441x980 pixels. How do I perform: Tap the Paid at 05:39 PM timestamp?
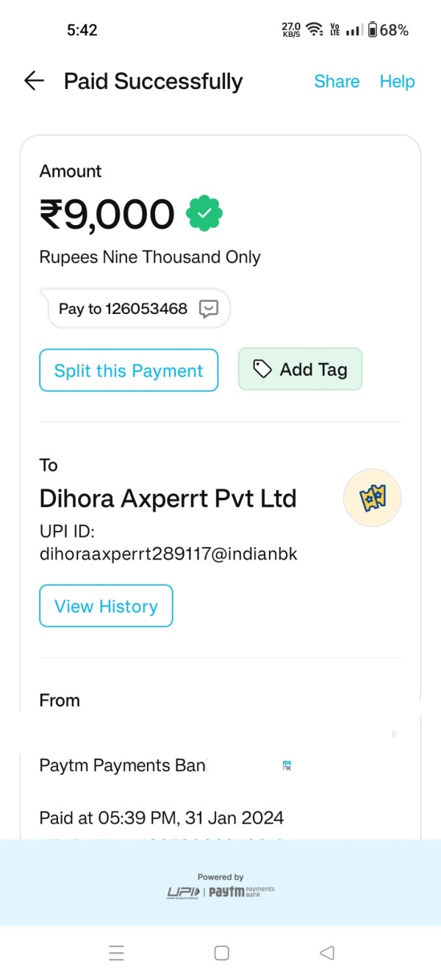click(161, 818)
